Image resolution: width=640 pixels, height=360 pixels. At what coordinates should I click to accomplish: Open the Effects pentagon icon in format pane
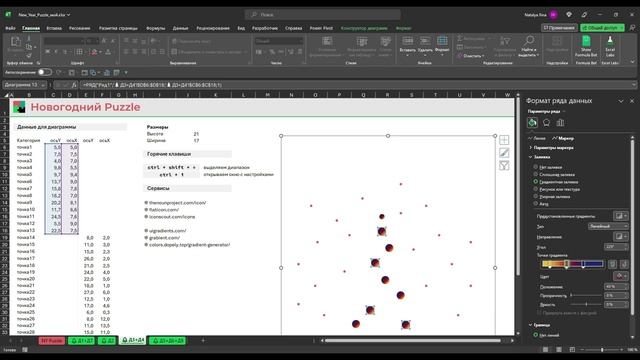546,122
